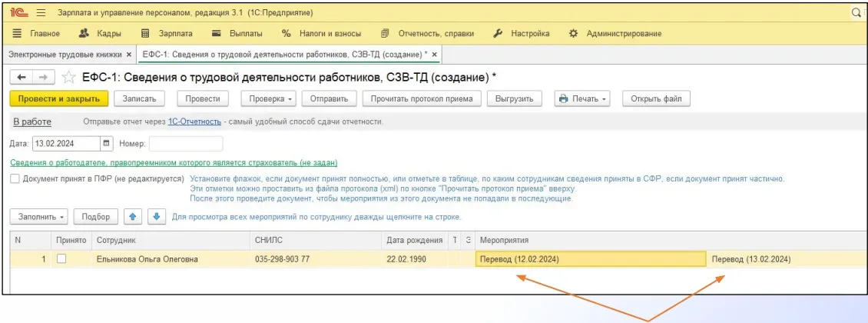Click the Подбор button
Viewport: 868px width, 323px height.
pos(96,217)
